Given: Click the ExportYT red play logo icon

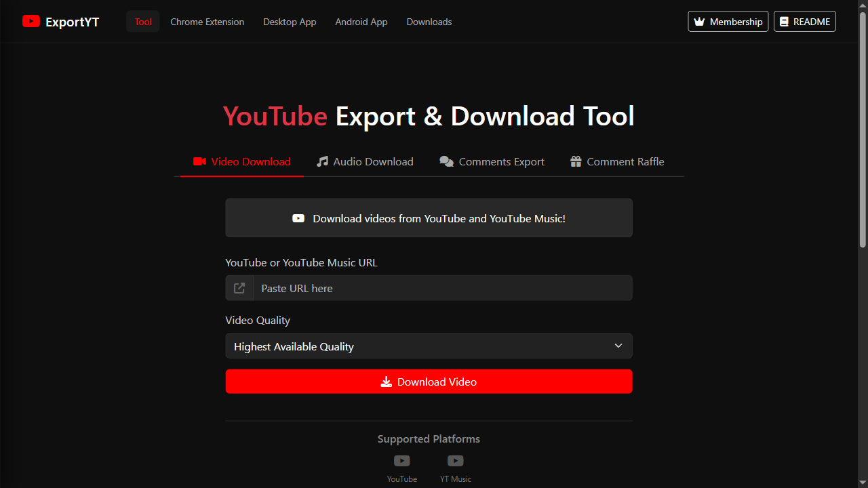Looking at the screenshot, I should (31, 22).
